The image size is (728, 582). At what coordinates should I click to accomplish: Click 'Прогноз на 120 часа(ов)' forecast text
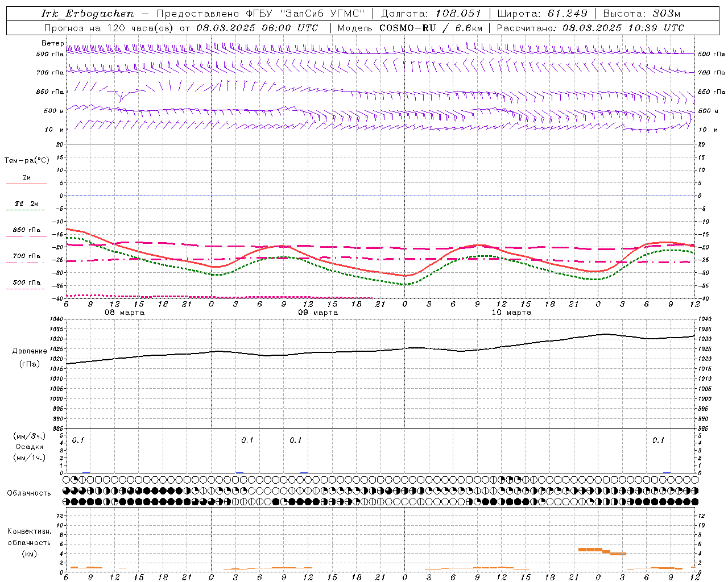click(x=109, y=28)
